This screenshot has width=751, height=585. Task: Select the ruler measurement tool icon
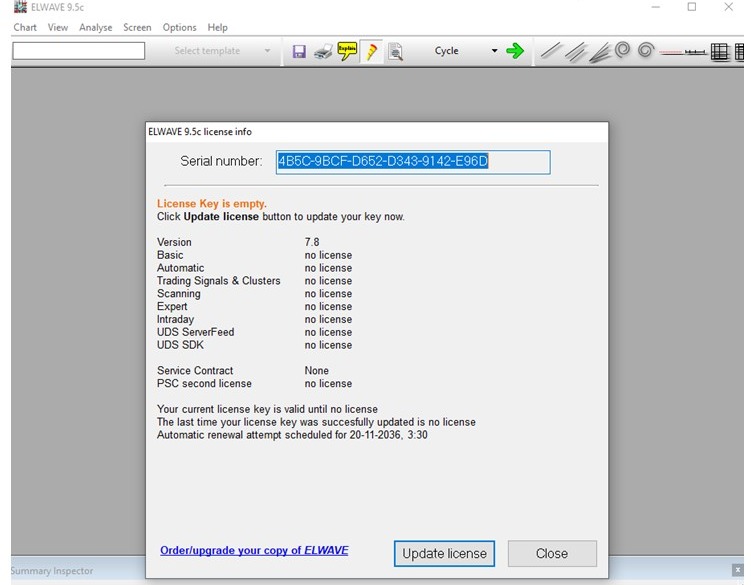click(695, 52)
